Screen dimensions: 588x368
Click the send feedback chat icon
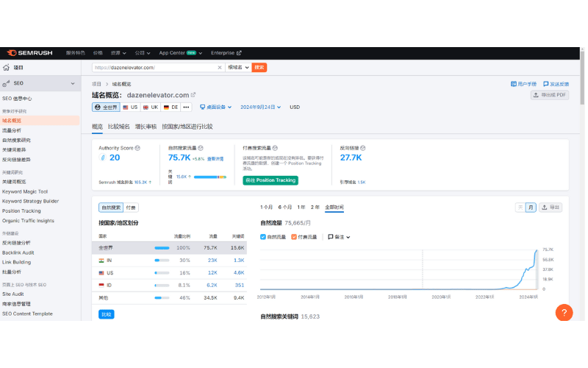click(x=545, y=84)
